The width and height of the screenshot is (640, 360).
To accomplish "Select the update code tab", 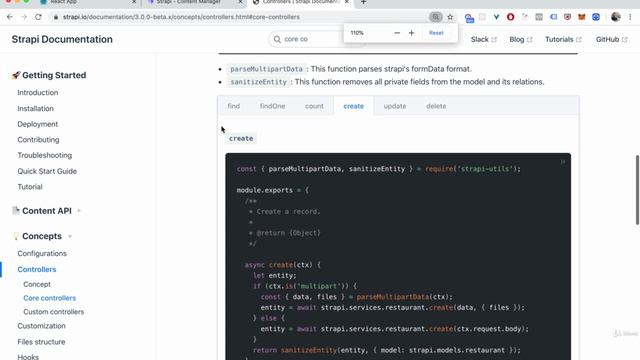I will point(395,106).
